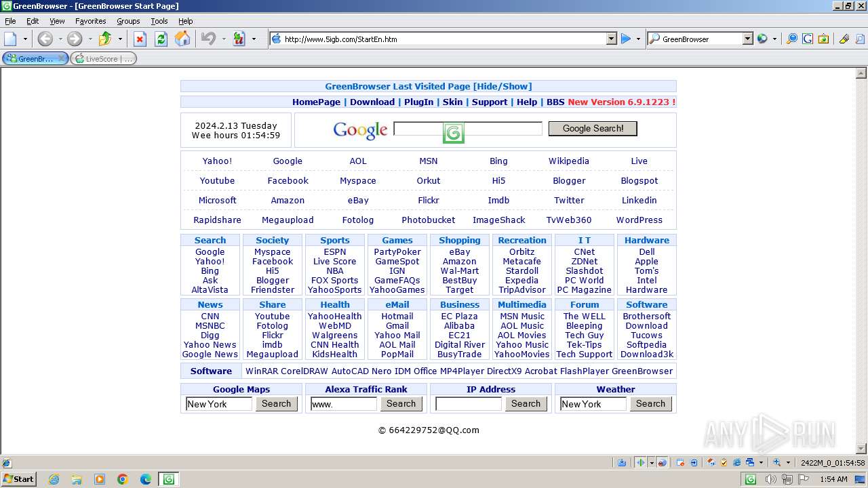Click the vertical scrollbar down arrow

(x=861, y=448)
